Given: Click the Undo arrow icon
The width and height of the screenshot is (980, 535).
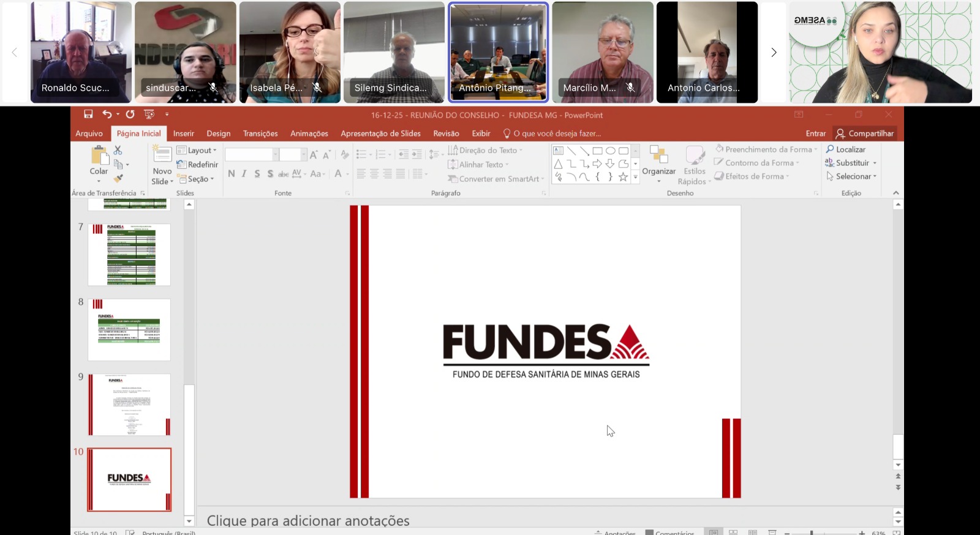Looking at the screenshot, I should click(x=107, y=114).
